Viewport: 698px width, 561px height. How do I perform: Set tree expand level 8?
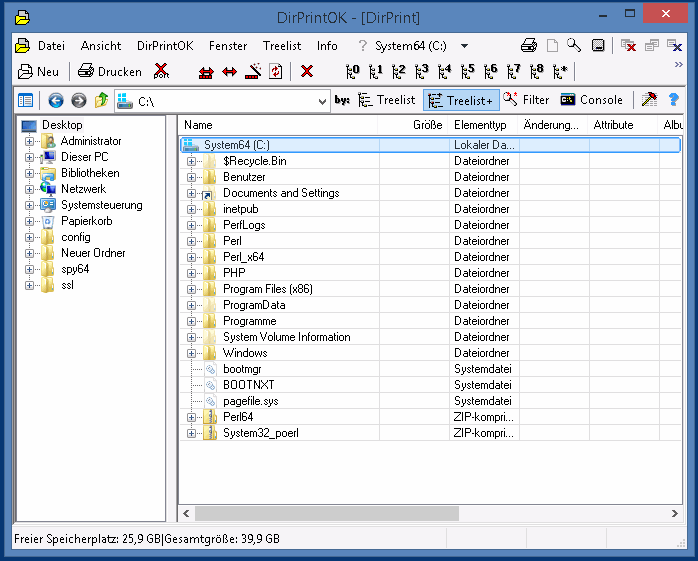(537, 71)
